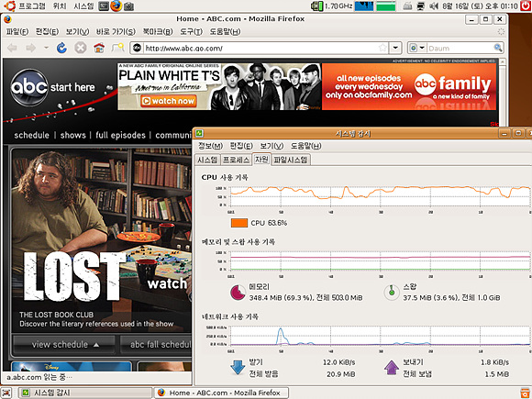Switch to the 시스템 tab
The image size is (532, 399).
[x=207, y=160]
